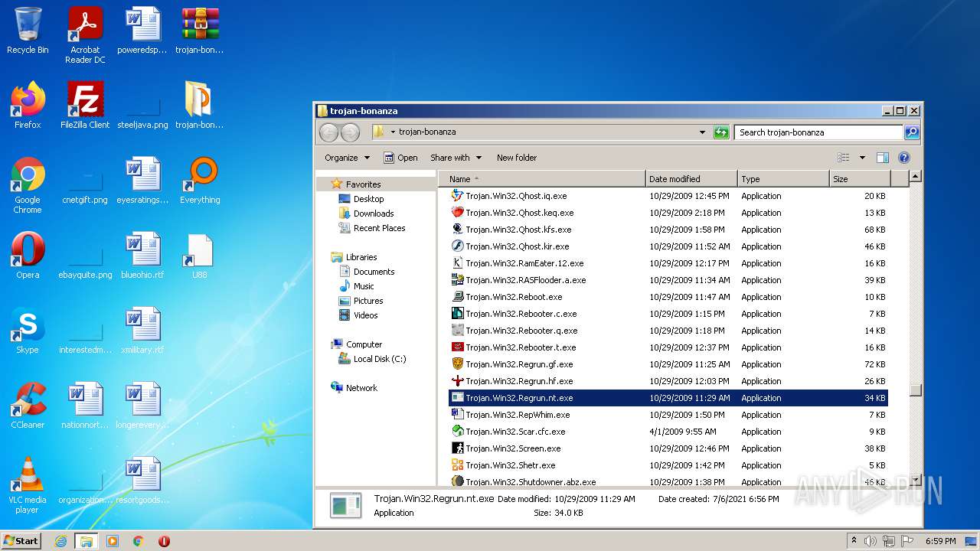Select Trojan.Win32.Shetr.exe file
This screenshot has width=980, height=551.
click(x=668, y=465)
